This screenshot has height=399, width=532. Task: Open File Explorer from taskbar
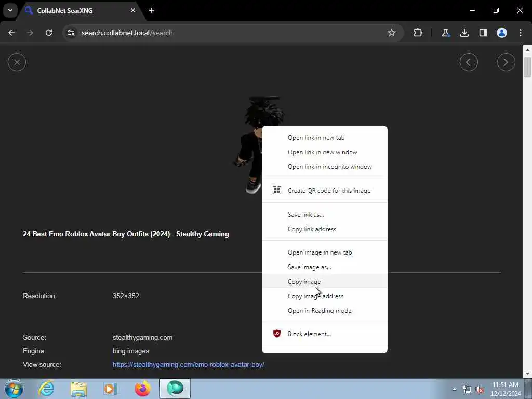tap(79, 389)
